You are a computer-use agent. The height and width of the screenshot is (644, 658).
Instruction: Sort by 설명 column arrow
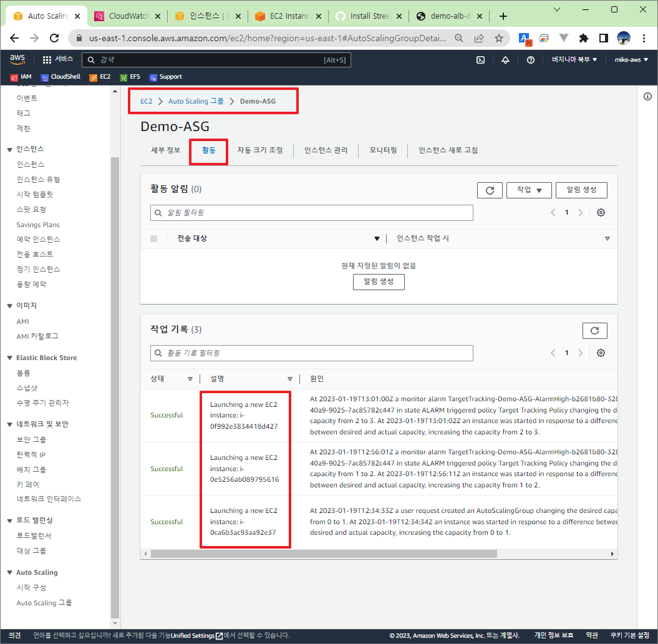[289, 379]
